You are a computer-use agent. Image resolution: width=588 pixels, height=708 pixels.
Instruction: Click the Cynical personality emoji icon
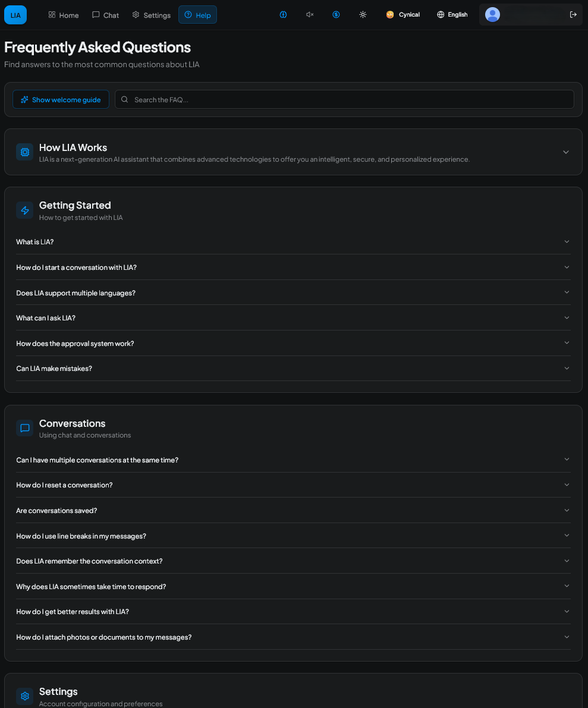point(391,14)
